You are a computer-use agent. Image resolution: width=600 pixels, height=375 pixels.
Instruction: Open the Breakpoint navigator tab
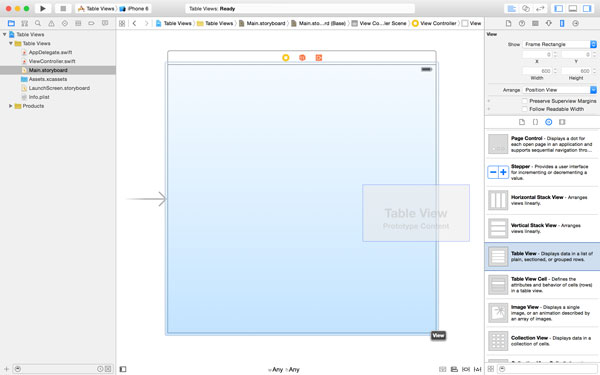pos(91,23)
